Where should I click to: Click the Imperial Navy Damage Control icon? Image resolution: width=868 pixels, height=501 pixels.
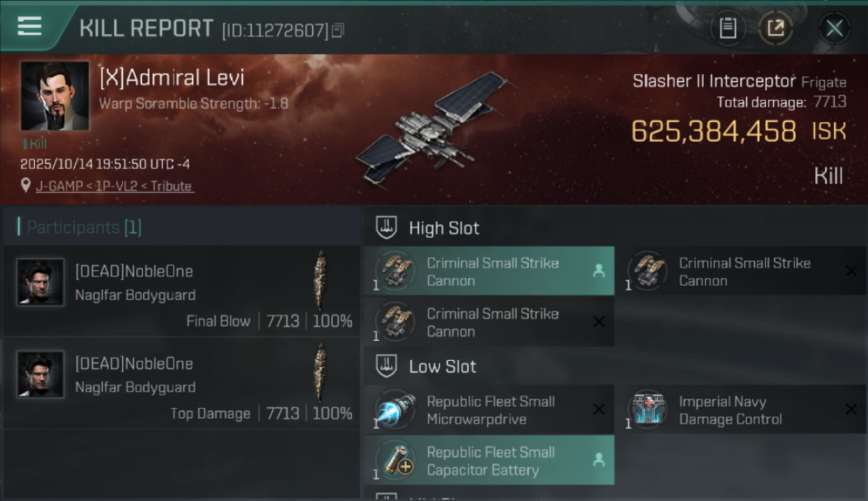(x=648, y=409)
